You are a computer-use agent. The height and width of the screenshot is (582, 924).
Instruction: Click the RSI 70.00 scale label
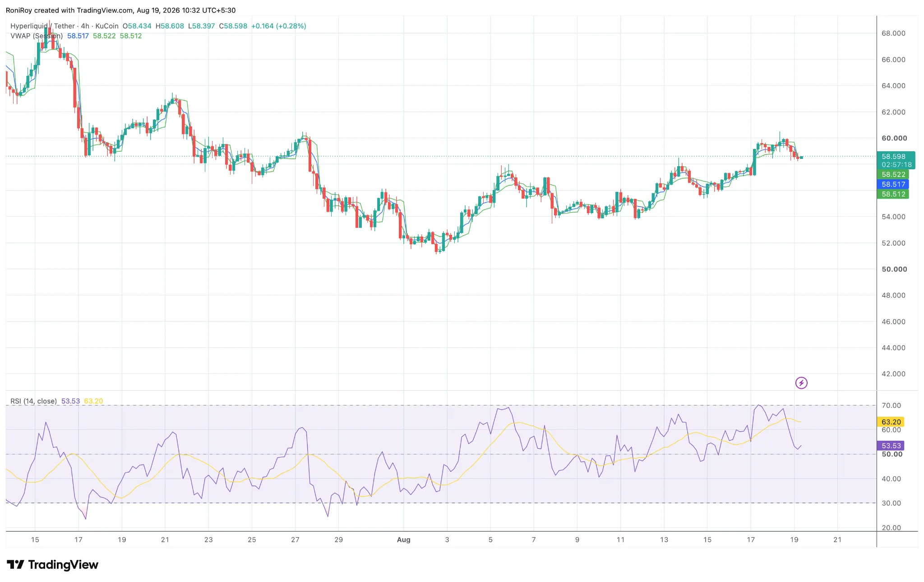click(x=891, y=405)
